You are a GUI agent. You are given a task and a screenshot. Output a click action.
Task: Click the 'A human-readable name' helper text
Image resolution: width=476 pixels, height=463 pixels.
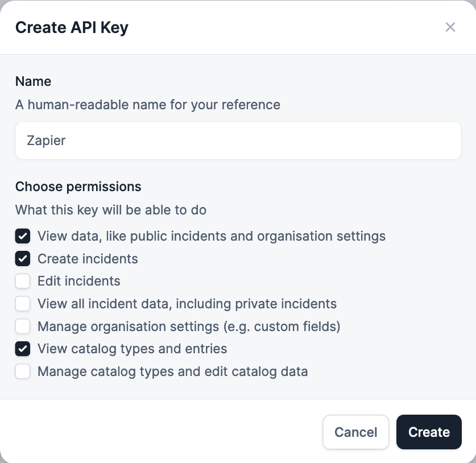click(147, 105)
